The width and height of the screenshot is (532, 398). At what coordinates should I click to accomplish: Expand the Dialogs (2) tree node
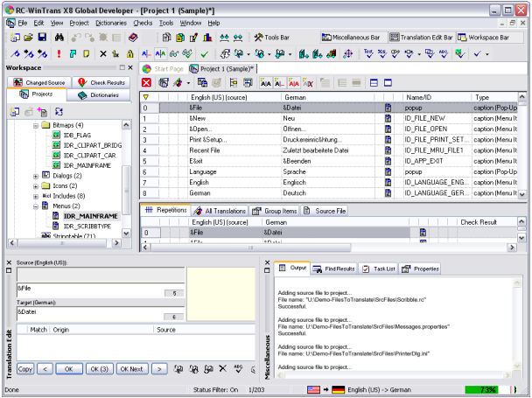(36, 176)
